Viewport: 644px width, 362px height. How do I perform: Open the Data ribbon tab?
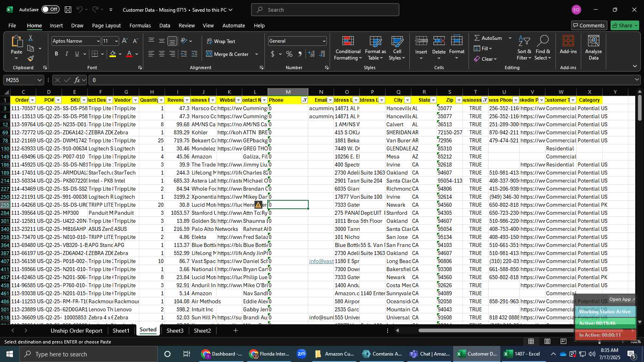click(165, 25)
